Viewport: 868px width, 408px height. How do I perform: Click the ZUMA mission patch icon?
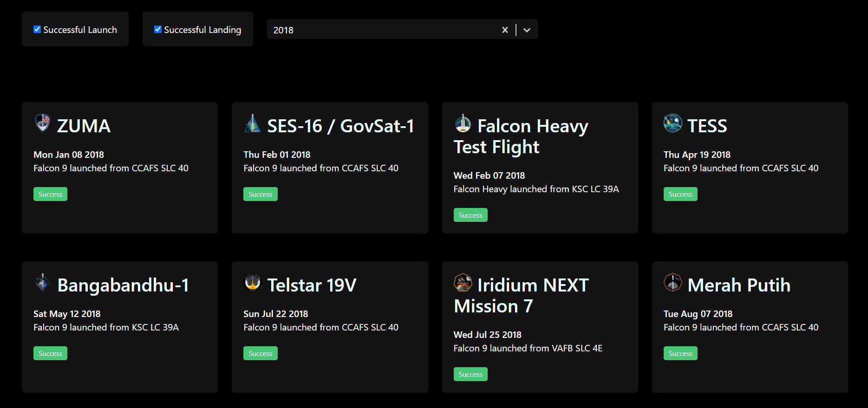(x=43, y=123)
